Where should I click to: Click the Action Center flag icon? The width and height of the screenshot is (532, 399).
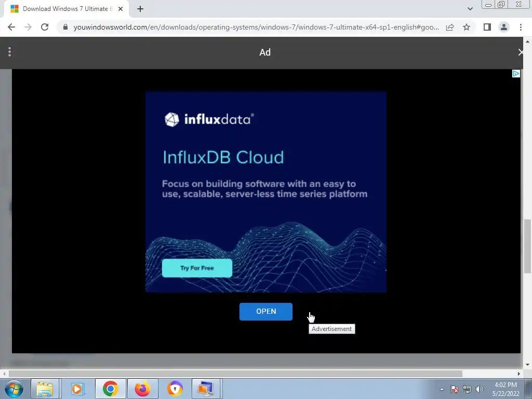(x=455, y=389)
